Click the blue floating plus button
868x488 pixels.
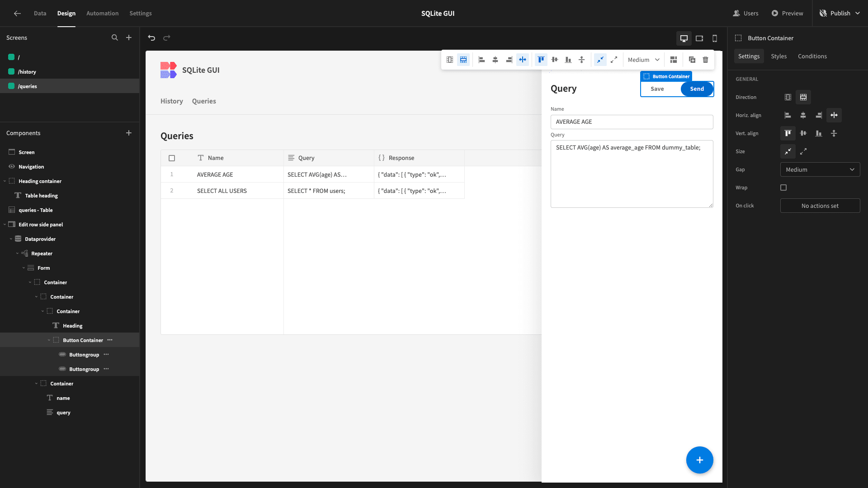pyautogui.click(x=699, y=460)
